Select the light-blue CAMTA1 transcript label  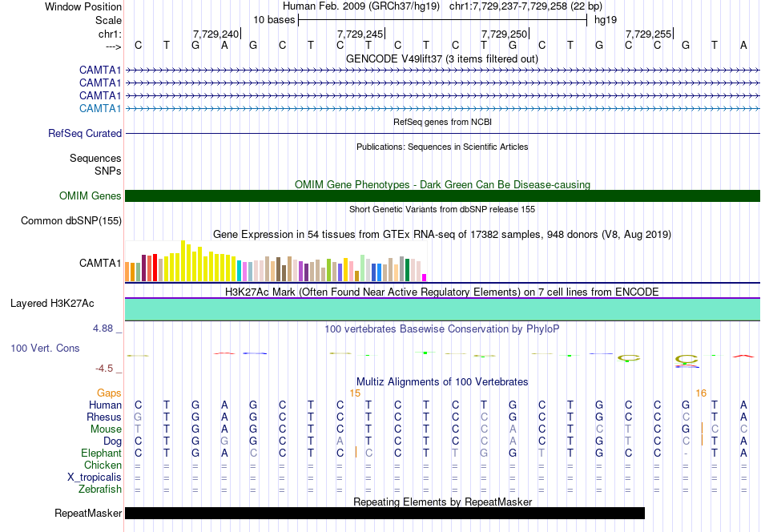pyautogui.click(x=100, y=108)
